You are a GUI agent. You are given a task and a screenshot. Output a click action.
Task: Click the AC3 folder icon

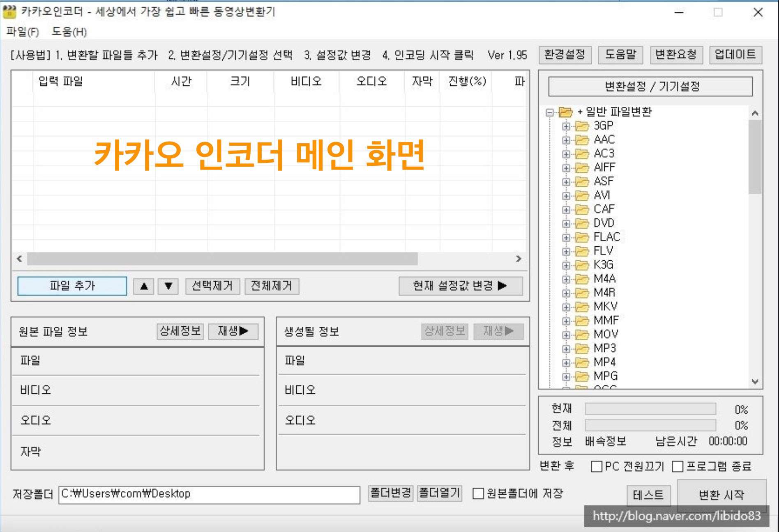582,154
